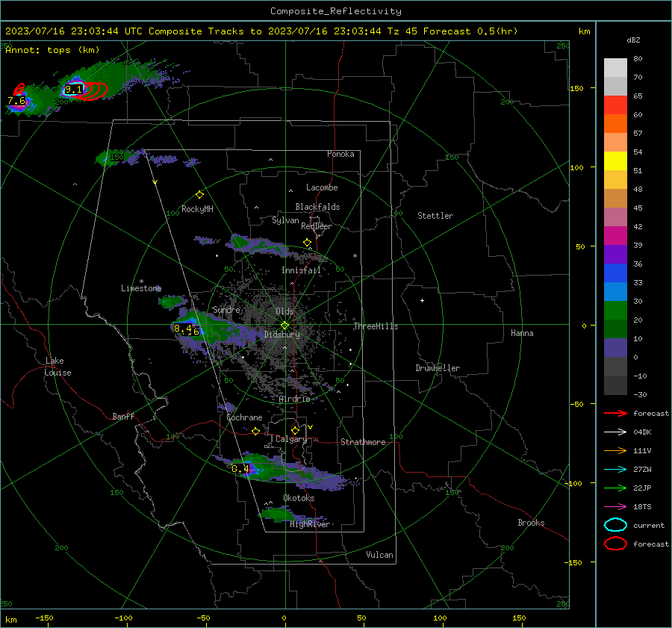The image size is (672, 628).
Task: Click the yellow diamond marker above Calgary
Action: point(295,430)
